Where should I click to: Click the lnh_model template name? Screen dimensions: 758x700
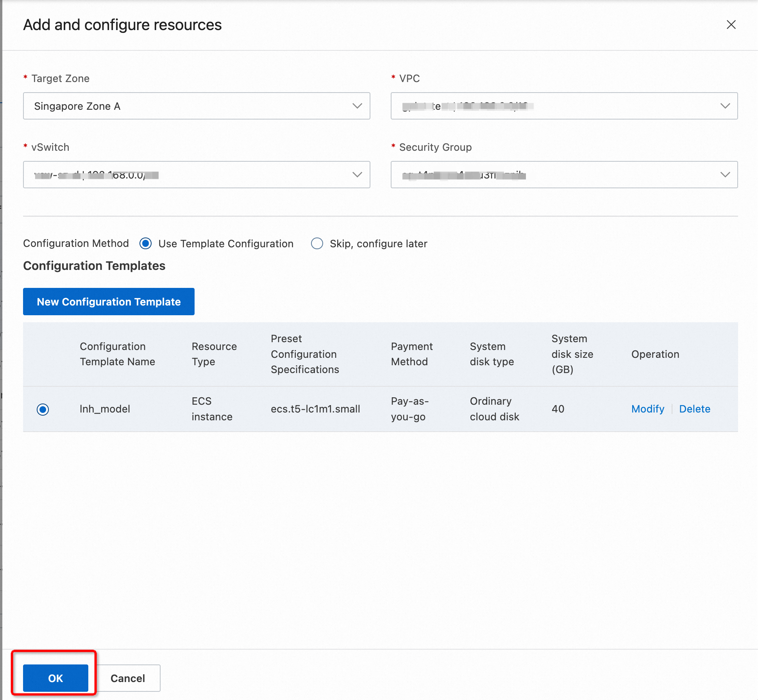(x=105, y=409)
